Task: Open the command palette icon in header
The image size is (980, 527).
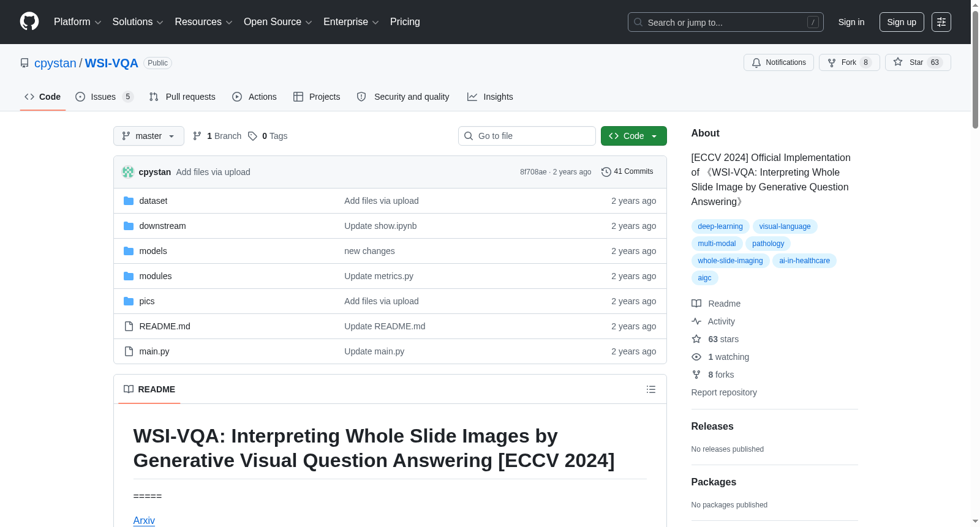Action: (x=941, y=22)
